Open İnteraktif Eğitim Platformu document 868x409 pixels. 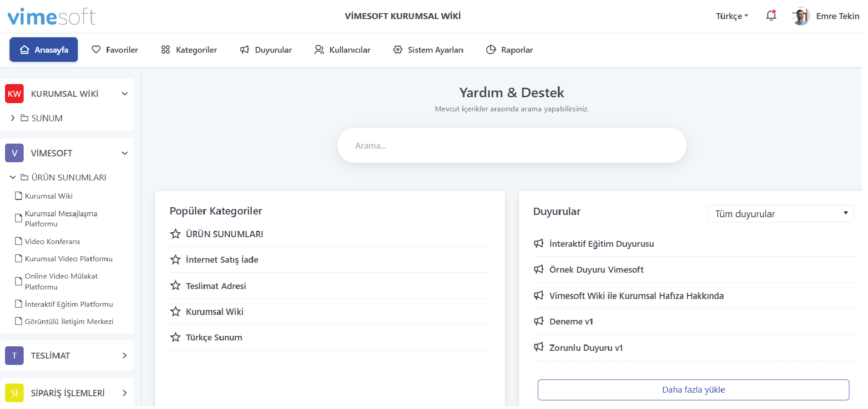[64, 304]
